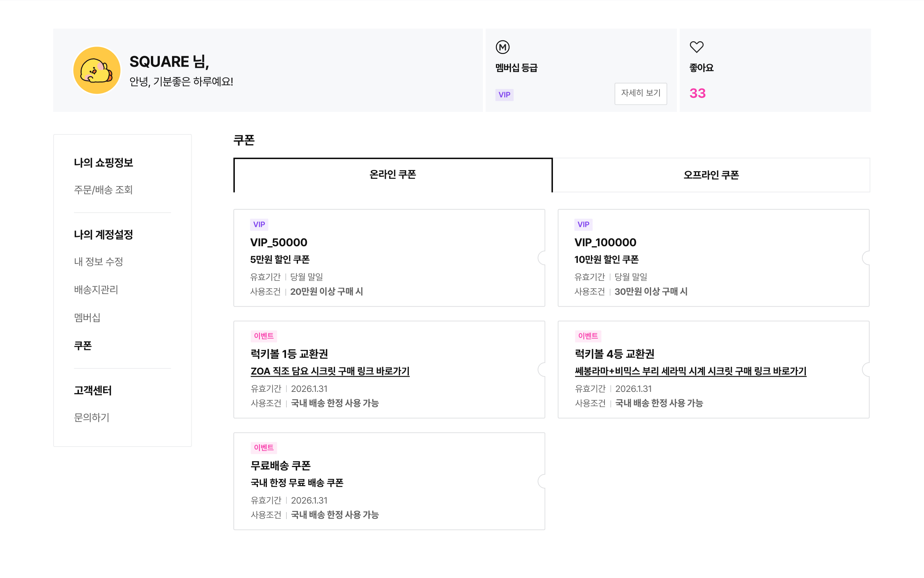924x578 pixels.
Task: Click the VIP tag on VIP_100000 coupon
Action: point(583,224)
